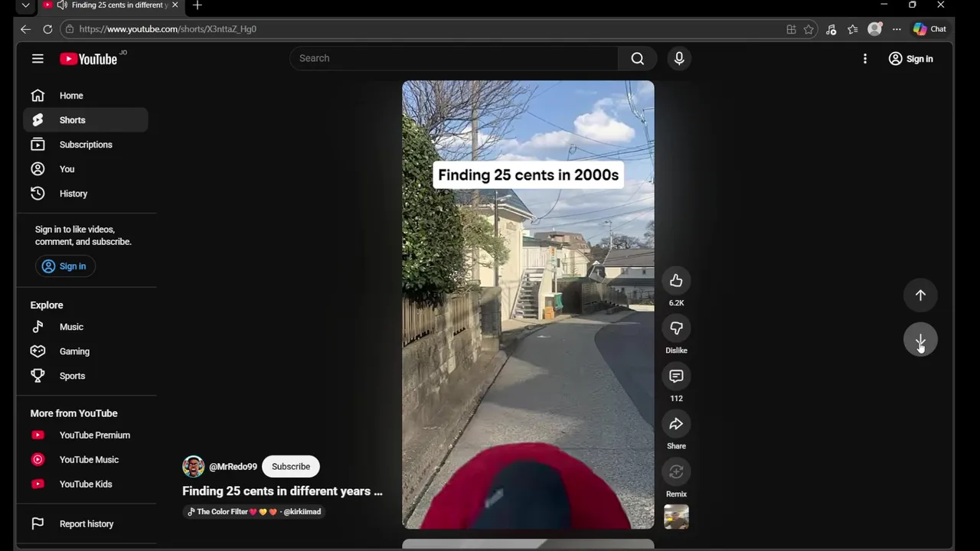
Task: Open comments showing 112
Action: click(676, 377)
